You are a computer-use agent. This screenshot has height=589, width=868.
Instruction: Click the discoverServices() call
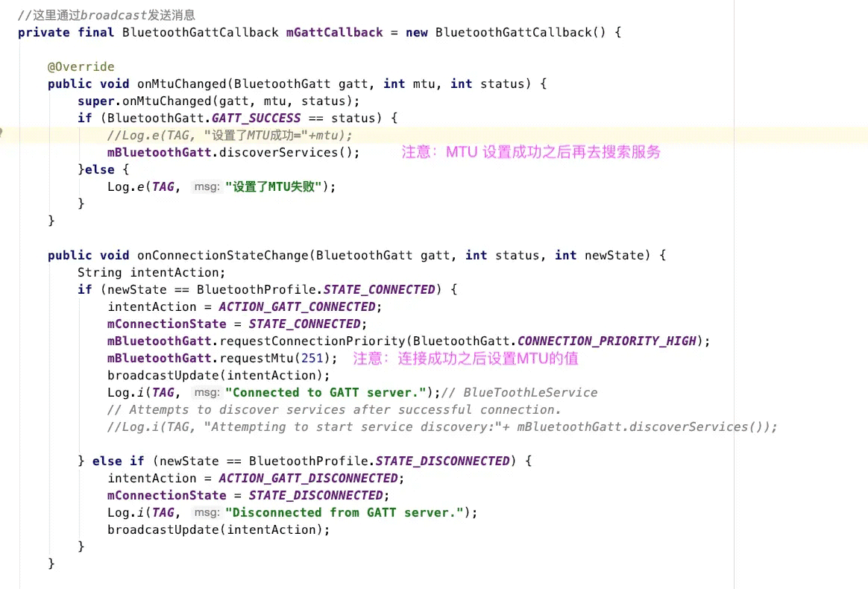(x=289, y=153)
